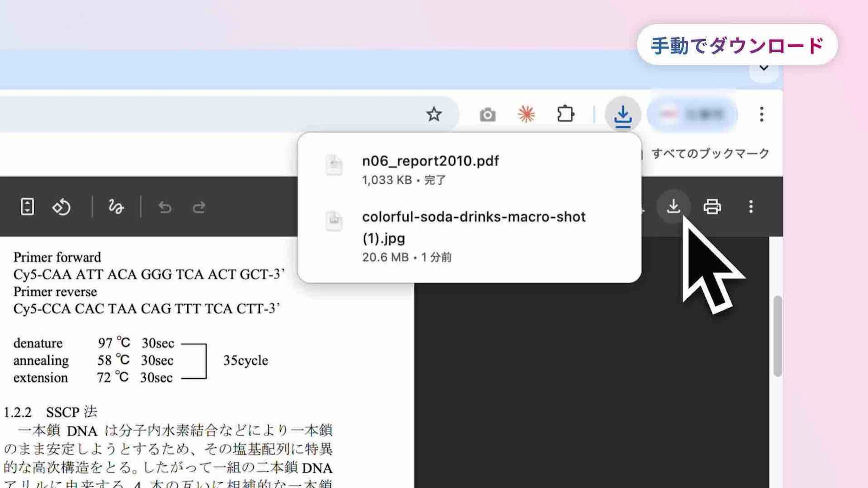Click the blurred profile button
Viewport: 868px width, 488px height.
pos(692,115)
